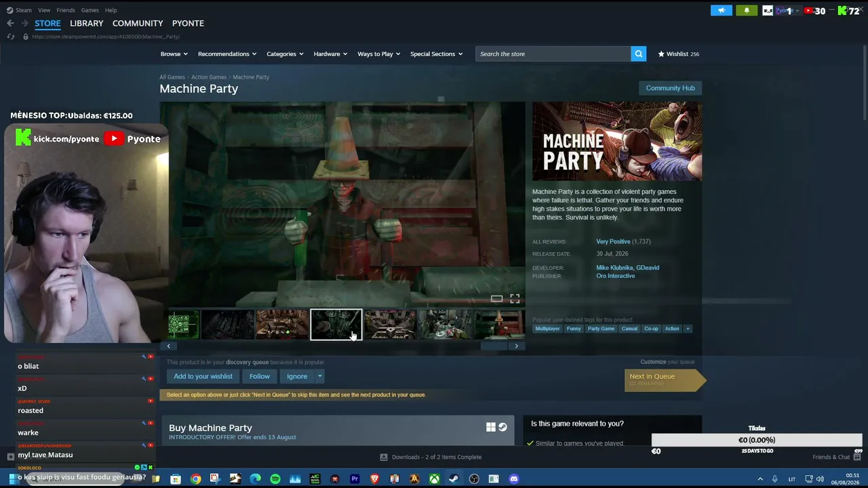Select the Co-op tag

click(651, 329)
